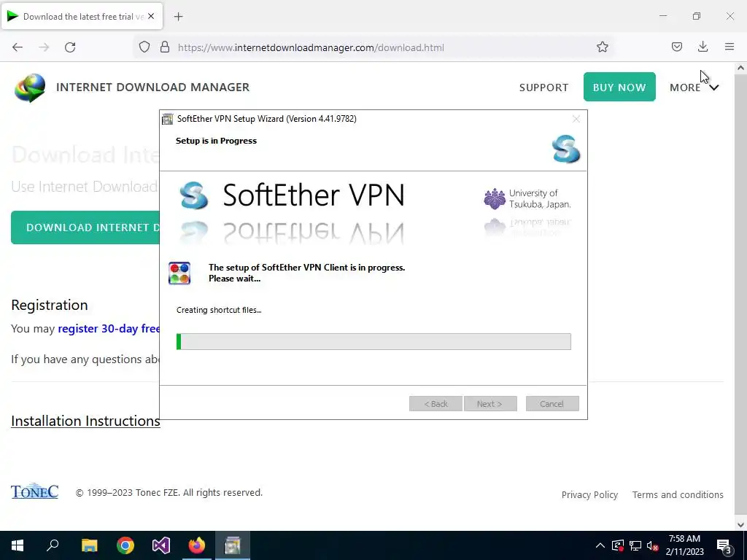Screen dimensions: 747x560
Task: Click the Firefox forward arrow
Action: coord(44,47)
